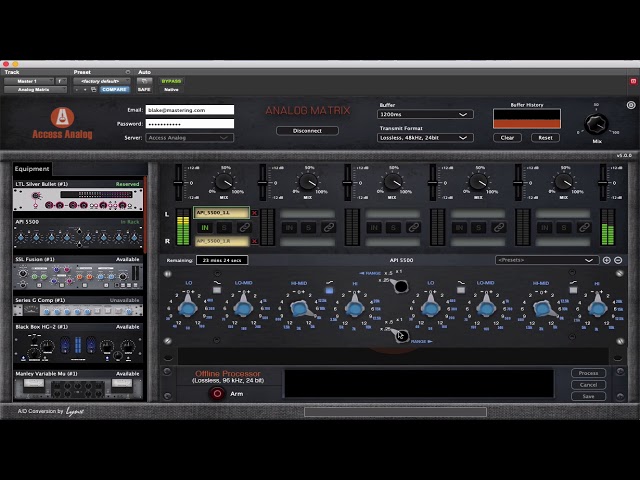This screenshot has width=640, height=480.
Task: Click the red target button in plugin header
Action: click(633, 81)
